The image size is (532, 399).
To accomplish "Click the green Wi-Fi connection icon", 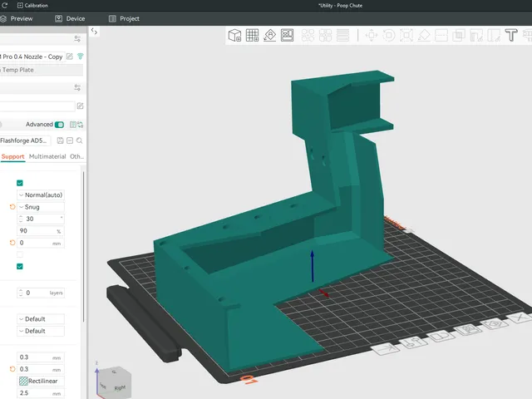I will (81, 57).
